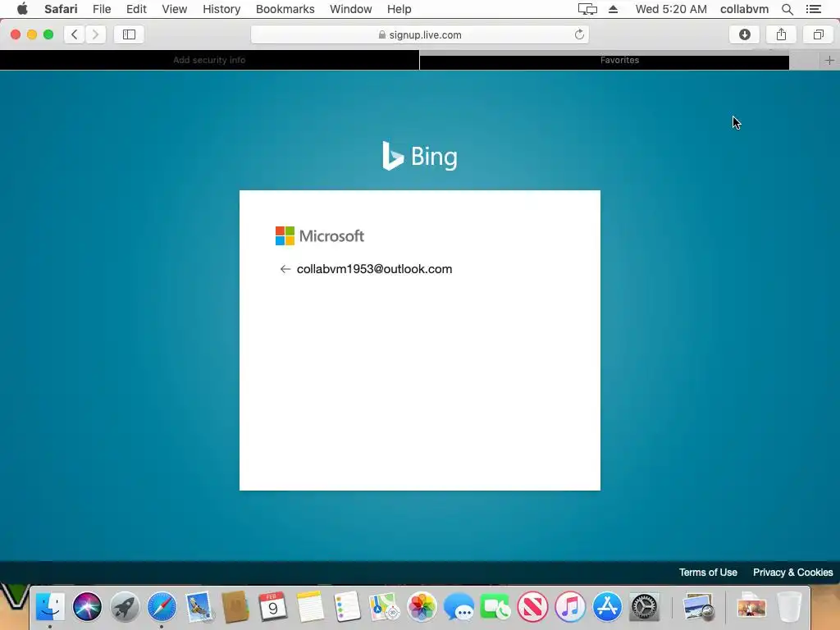This screenshot has width=840, height=630.
Task: Open the collabvm user menu
Action: 744,9
